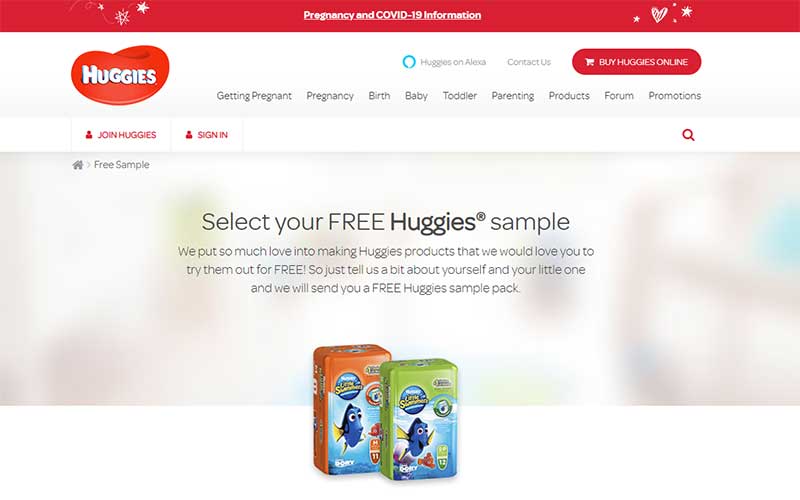Screen dimensions: 800x500
Task: Open the Promotions menu item
Action: (674, 96)
